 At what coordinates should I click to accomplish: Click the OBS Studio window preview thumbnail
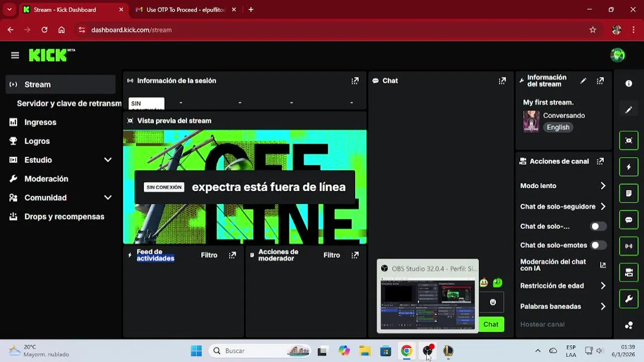pyautogui.click(x=428, y=303)
